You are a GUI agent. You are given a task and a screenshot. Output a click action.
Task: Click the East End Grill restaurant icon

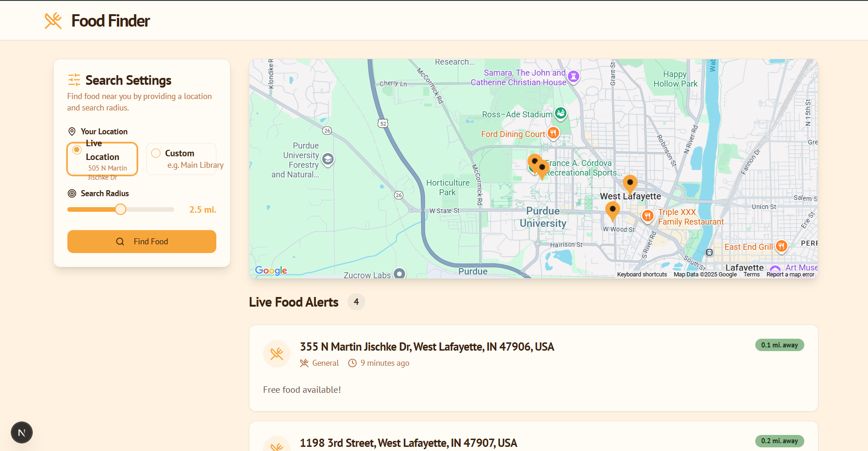click(781, 246)
